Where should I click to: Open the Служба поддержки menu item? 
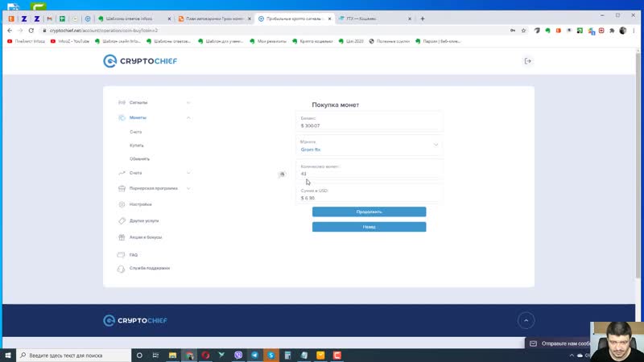[x=150, y=268]
